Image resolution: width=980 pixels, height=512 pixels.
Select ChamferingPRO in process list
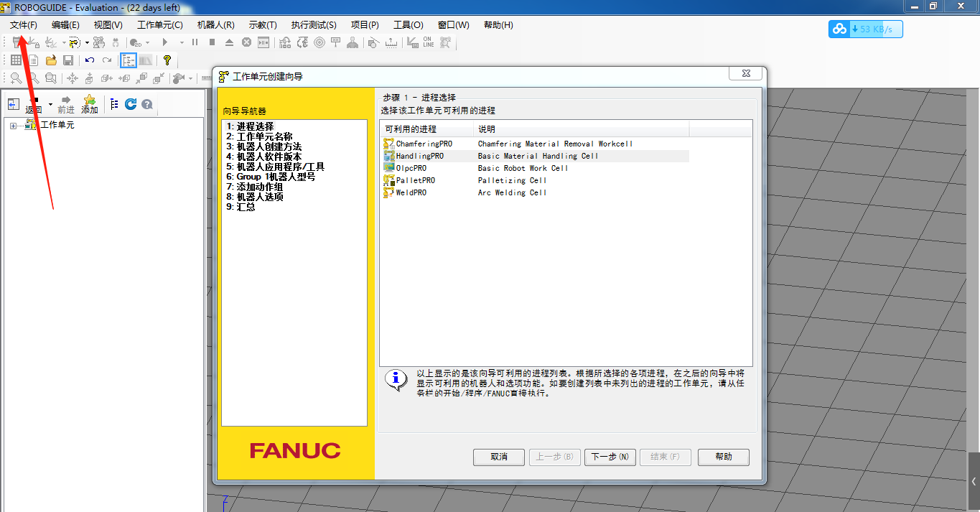coord(424,144)
